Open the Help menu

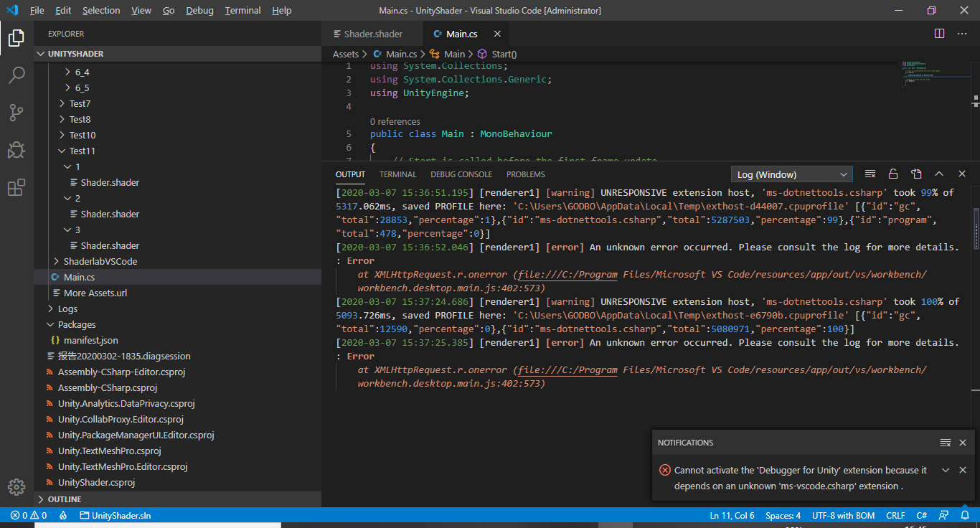tap(282, 10)
